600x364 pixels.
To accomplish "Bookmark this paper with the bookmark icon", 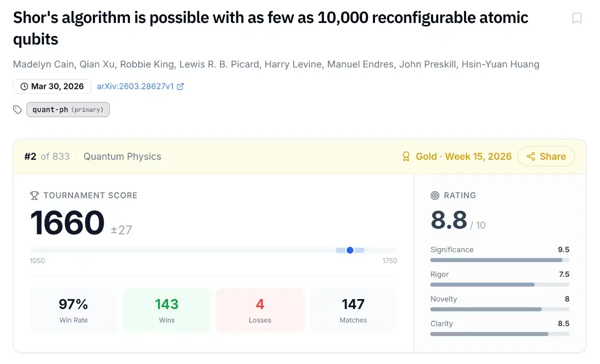I will point(577,18).
